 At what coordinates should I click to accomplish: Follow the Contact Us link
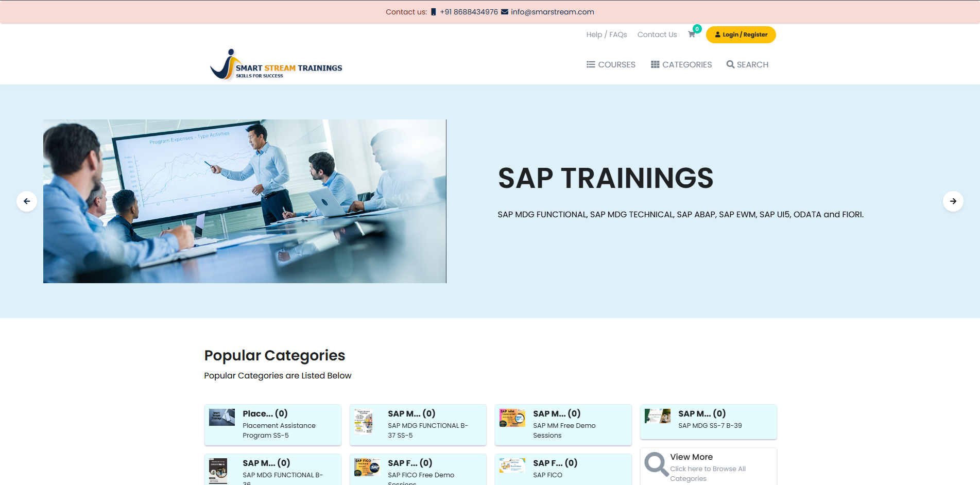pyautogui.click(x=657, y=34)
